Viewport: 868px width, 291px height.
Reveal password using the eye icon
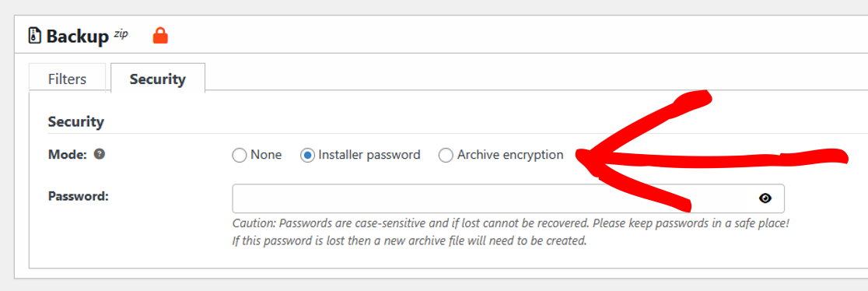[765, 198]
